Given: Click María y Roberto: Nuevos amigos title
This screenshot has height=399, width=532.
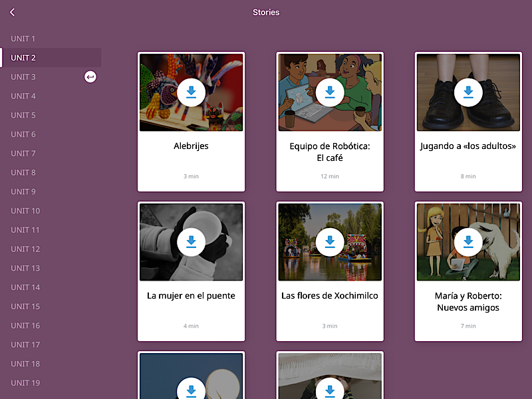Looking at the screenshot, I should click(x=468, y=302).
